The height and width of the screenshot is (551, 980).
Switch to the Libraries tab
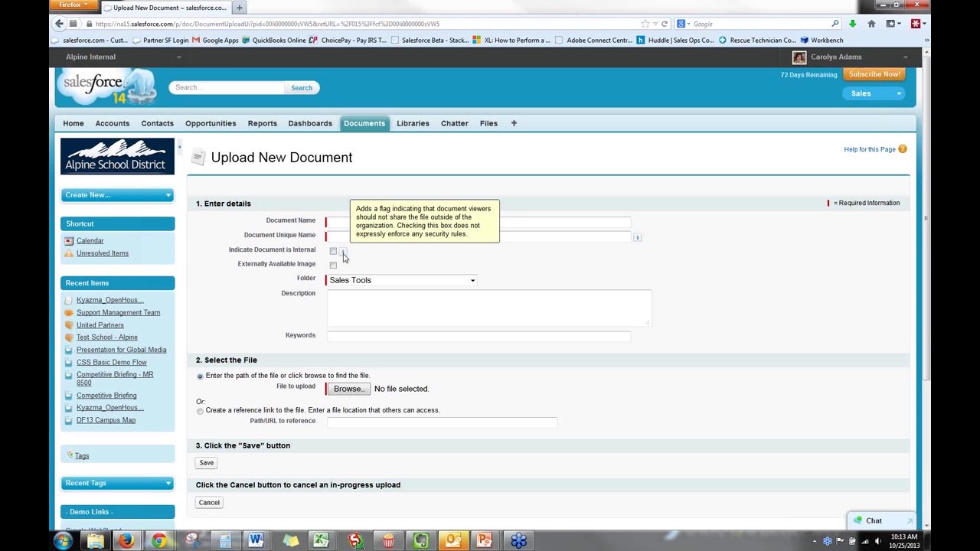413,123
